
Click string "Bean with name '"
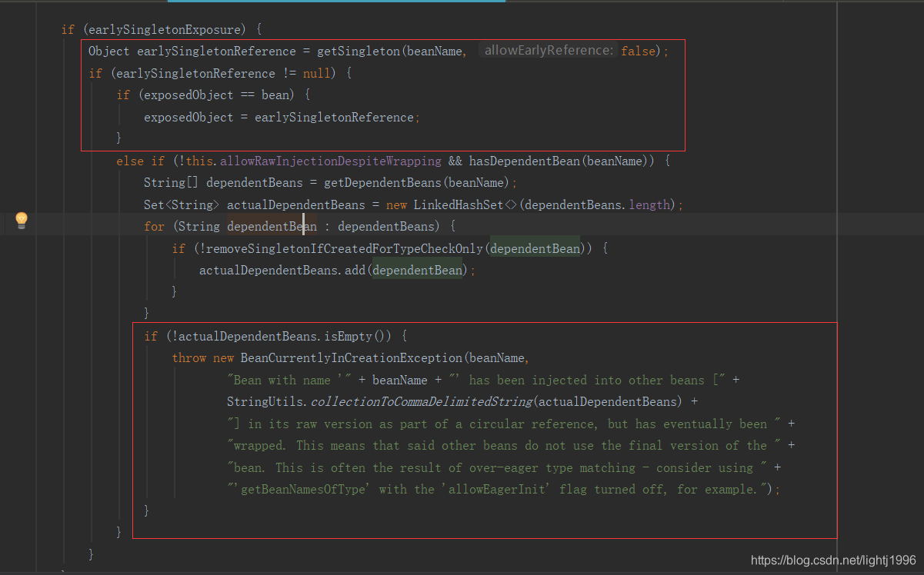pyautogui.click(x=290, y=381)
